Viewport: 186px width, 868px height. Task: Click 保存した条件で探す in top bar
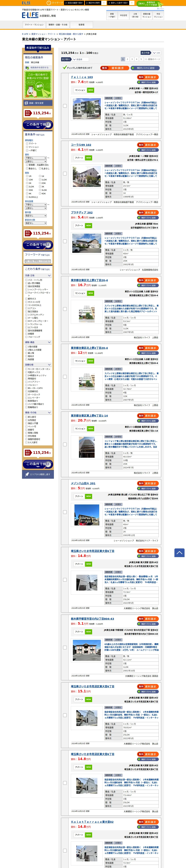click(118, 3)
